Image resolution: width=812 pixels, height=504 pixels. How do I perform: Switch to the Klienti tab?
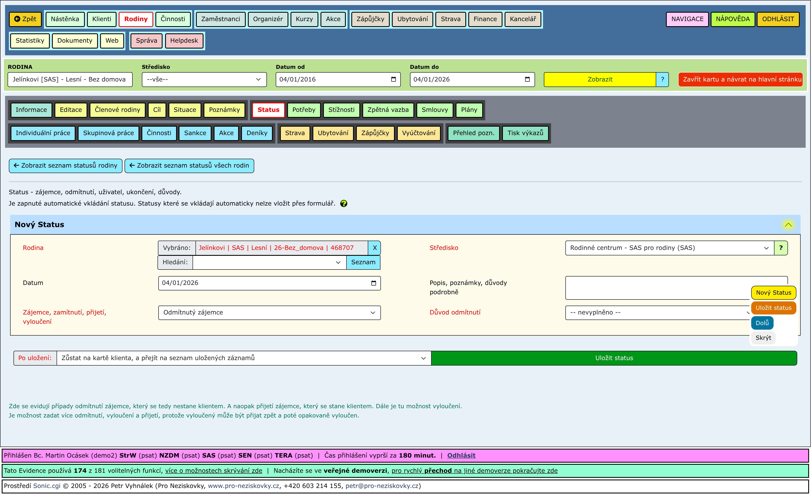(x=102, y=19)
